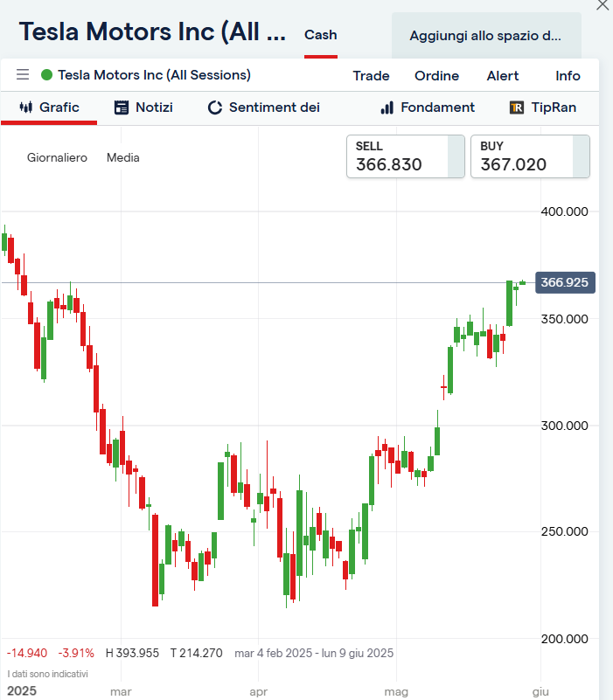The image size is (613, 700).
Task: Open the Notizi tab
Action: click(x=143, y=107)
